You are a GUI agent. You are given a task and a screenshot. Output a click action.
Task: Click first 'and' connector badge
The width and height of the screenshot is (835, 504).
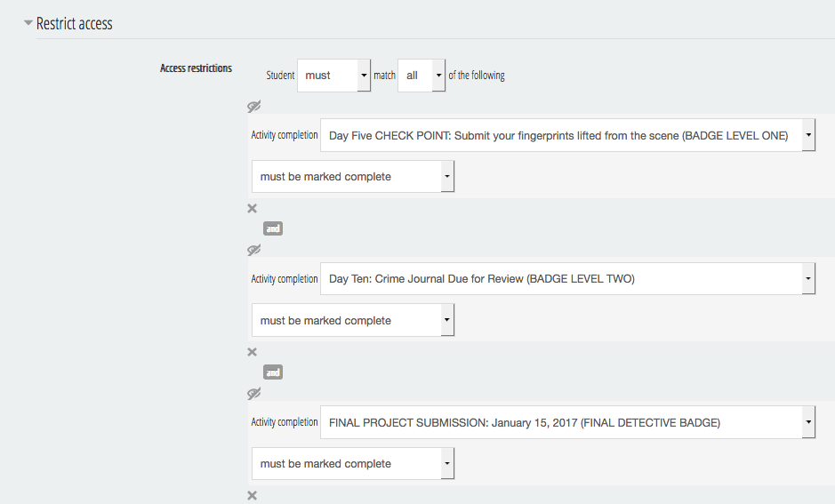pos(273,228)
